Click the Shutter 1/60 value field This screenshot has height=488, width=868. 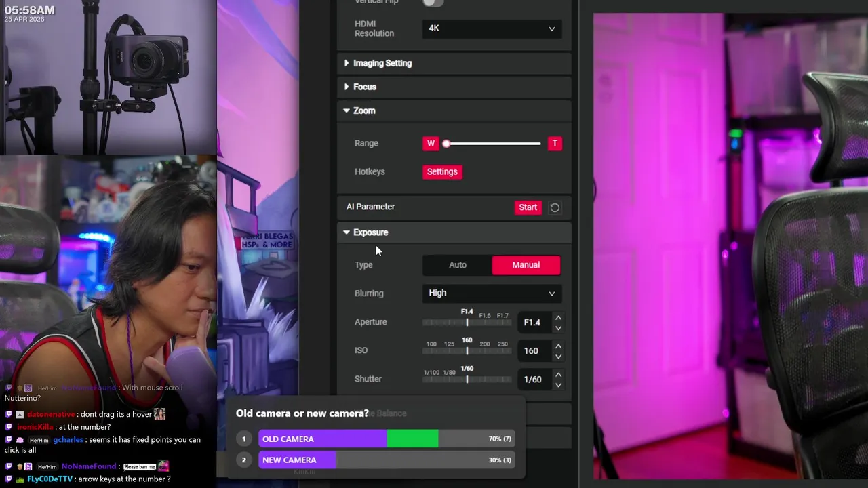tap(534, 380)
